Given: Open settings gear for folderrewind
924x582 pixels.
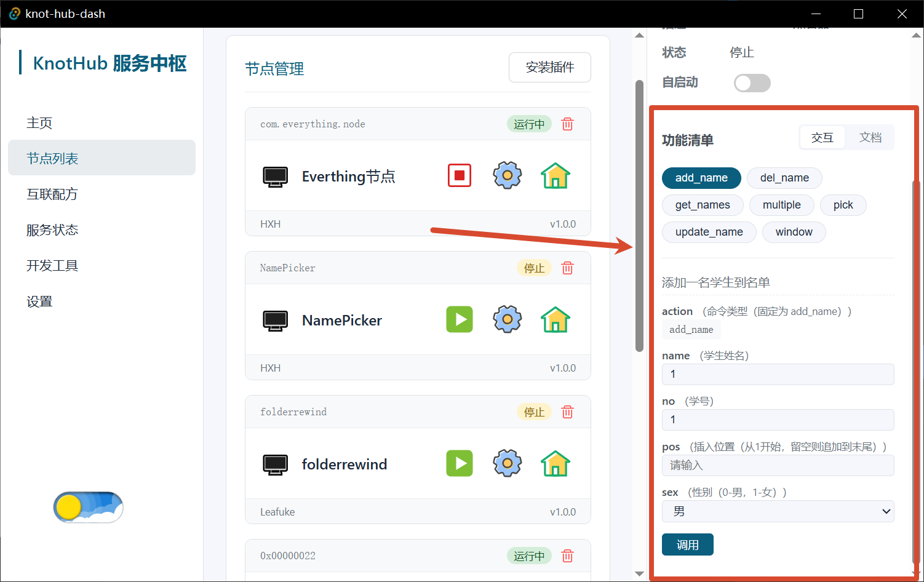Looking at the screenshot, I should [508, 463].
